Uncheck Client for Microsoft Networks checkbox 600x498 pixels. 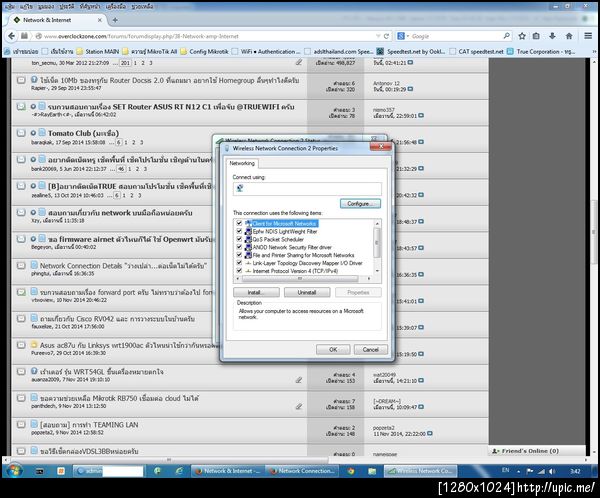pos(239,223)
